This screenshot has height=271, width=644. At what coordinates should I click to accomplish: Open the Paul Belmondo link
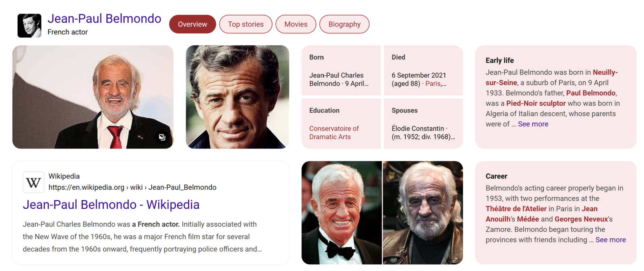(590, 93)
